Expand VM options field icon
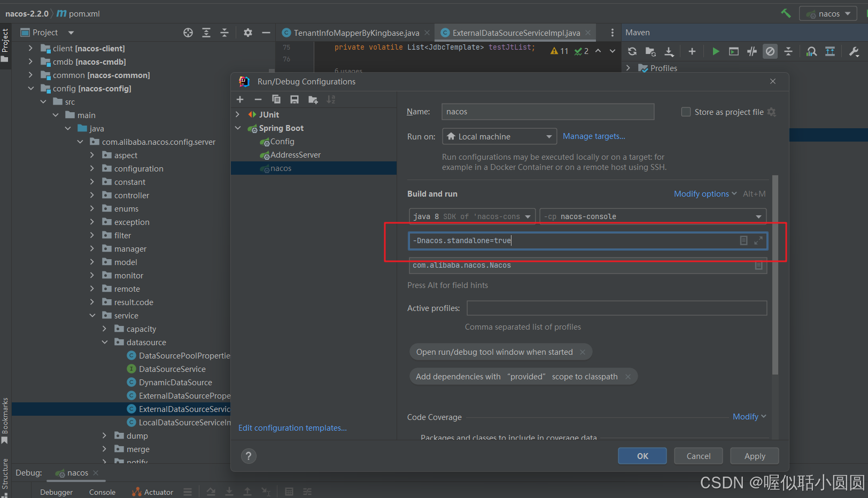Screen dimensions: 868x498 [758, 241]
